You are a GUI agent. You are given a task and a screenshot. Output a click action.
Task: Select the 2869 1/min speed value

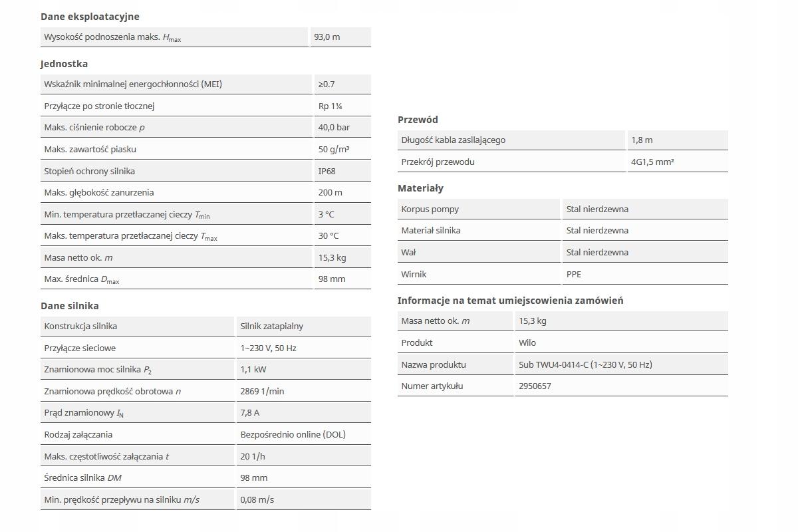pyautogui.click(x=262, y=391)
